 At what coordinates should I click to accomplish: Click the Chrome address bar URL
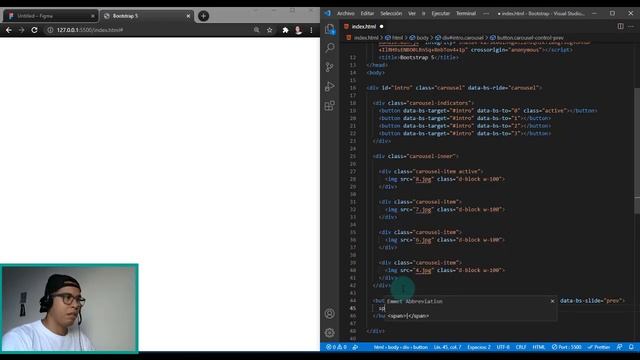click(x=90, y=30)
